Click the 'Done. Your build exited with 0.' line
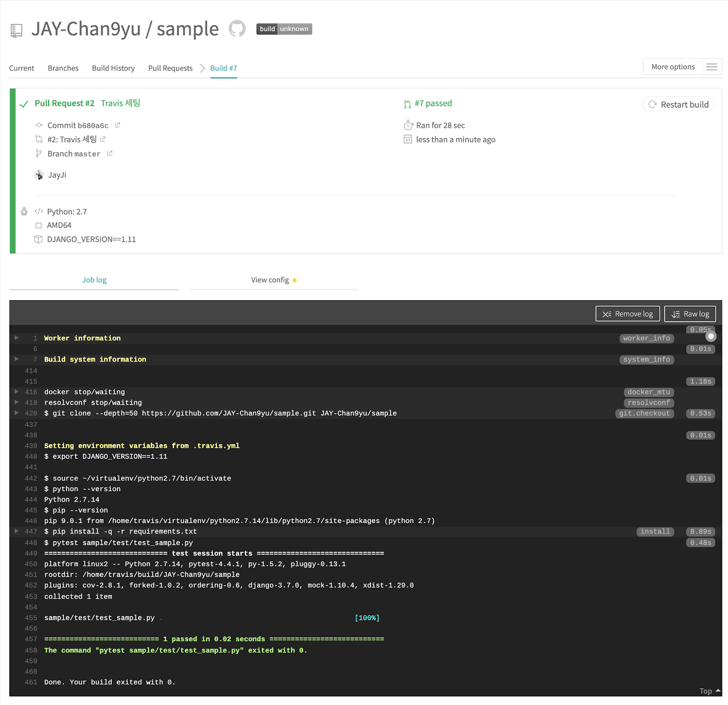The height and width of the screenshot is (705, 728). pyautogui.click(x=110, y=682)
